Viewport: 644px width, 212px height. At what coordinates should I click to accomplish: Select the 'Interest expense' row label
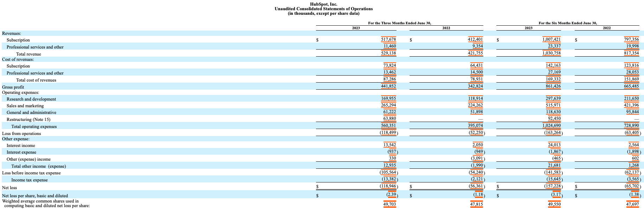[21, 152]
